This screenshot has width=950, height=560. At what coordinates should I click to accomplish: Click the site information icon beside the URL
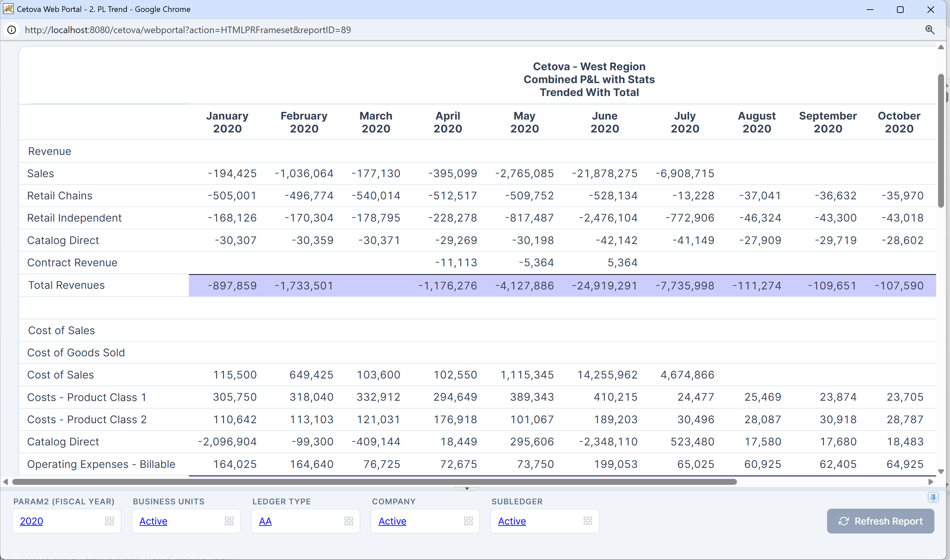point(11,30)
